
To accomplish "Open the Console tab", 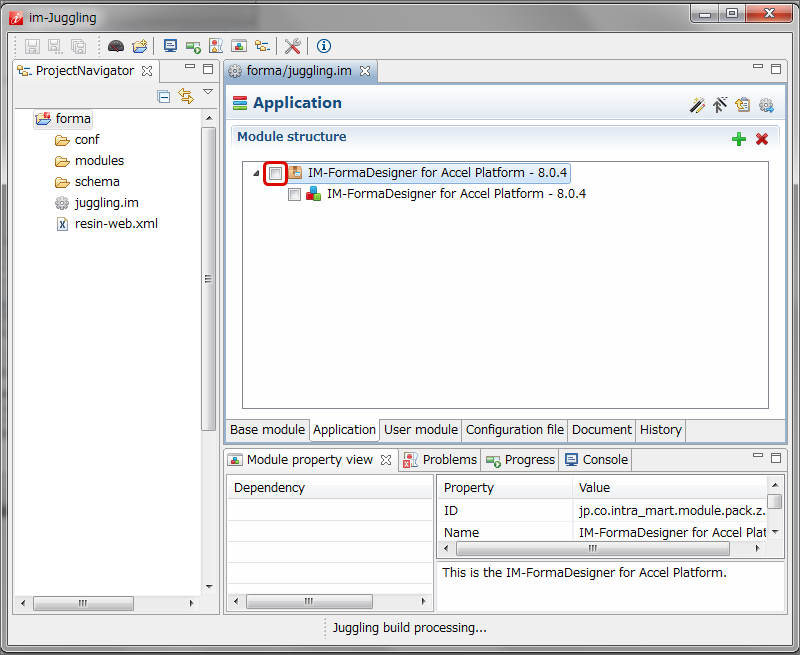I will [x=596, y=460].
